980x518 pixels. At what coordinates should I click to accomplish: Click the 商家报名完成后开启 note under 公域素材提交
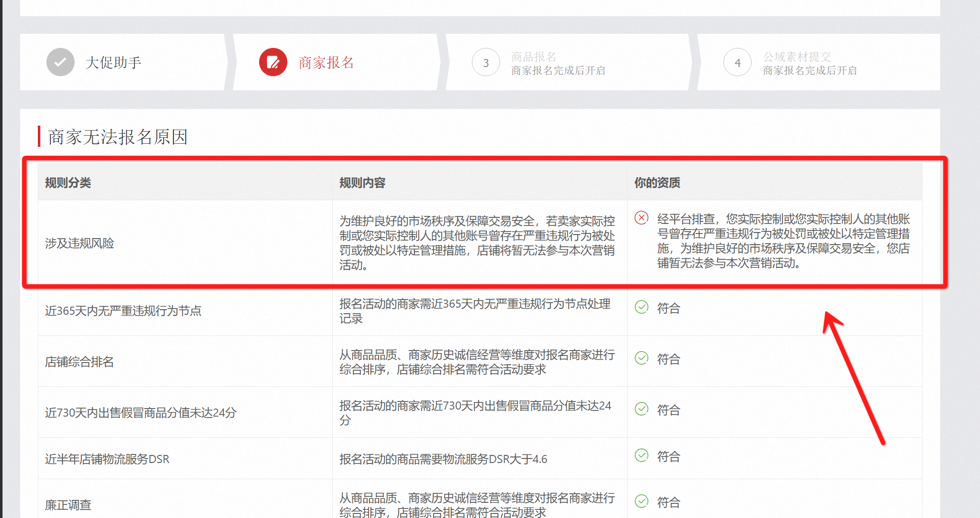[810, 71]
